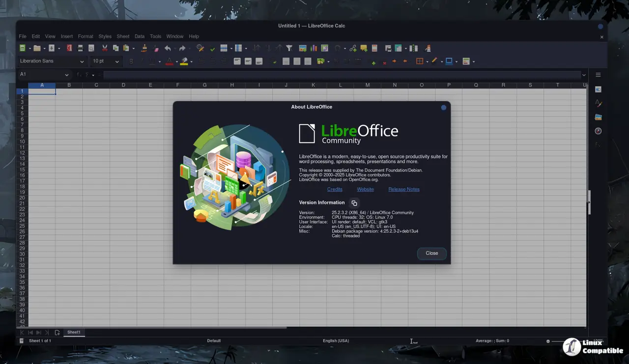
Task: Select column header D
Action: pyautogui.click(x=123, y=85)
